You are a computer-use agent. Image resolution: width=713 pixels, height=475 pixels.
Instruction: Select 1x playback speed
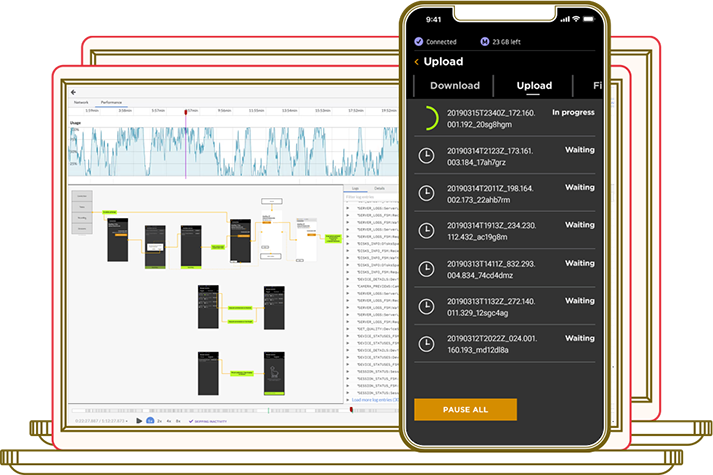coord(150,421)
